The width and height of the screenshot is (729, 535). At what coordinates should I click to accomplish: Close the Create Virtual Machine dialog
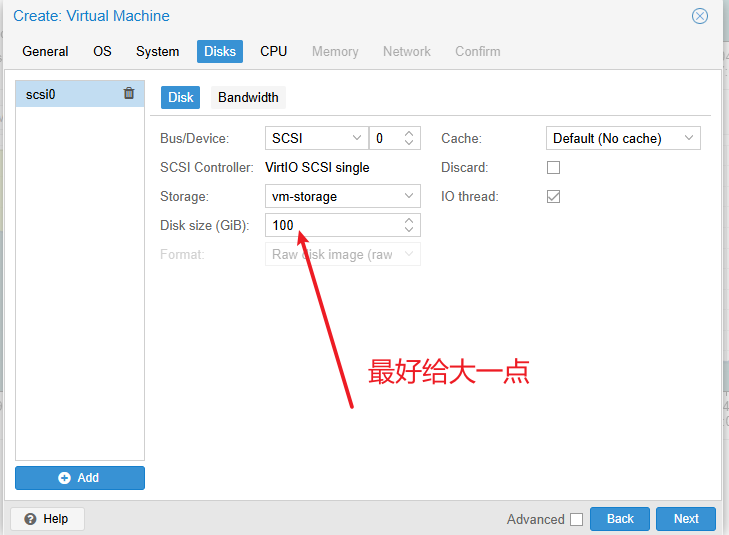(x=700, y=16)
